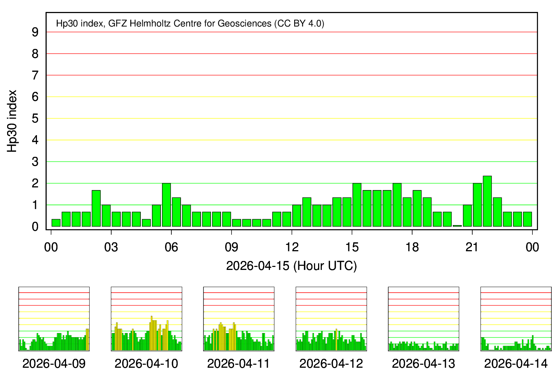Select the first bar at hour 00

point(56,223)
